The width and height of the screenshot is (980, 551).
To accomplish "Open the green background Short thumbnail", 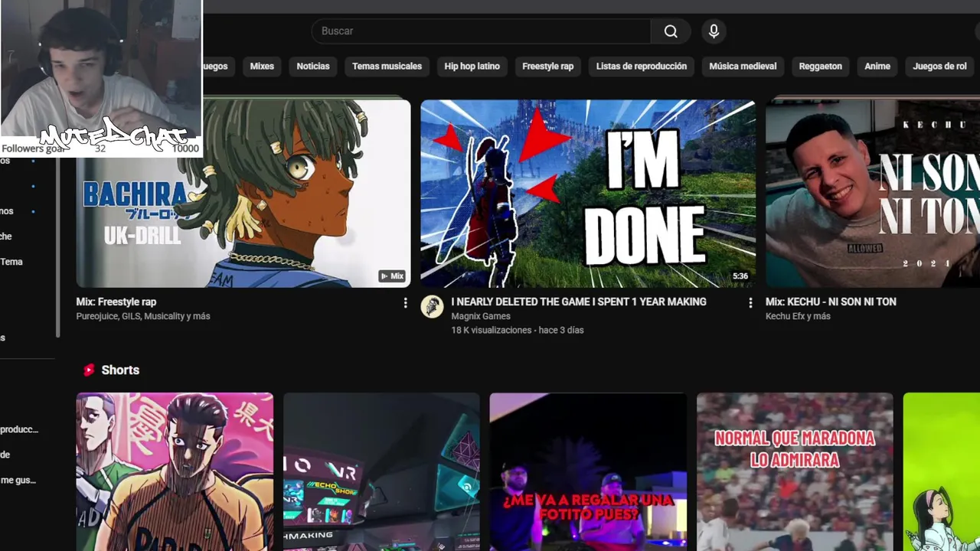I will pyautogui.click(x=942, y=471).
